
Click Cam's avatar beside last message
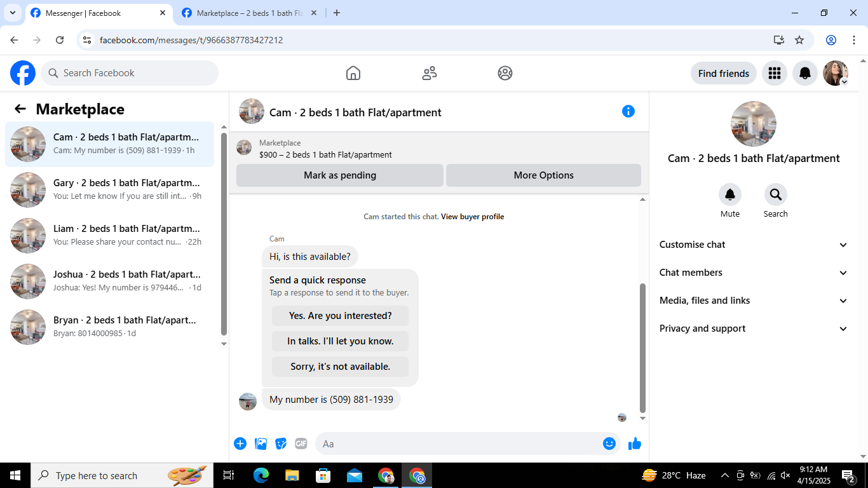248,401
